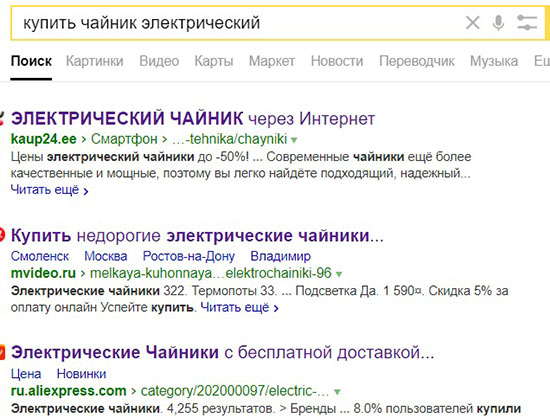Open the Смартфон breadcrumb under kaup24.ee
This screenshot has width=550, height=418.
click(x=124, y=139)
